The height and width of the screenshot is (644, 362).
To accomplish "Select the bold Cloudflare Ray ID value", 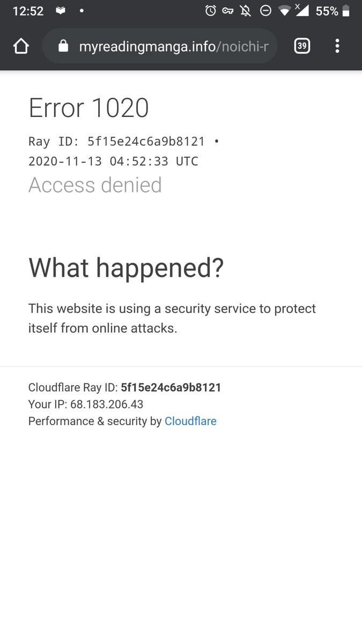I will (171, 387).
